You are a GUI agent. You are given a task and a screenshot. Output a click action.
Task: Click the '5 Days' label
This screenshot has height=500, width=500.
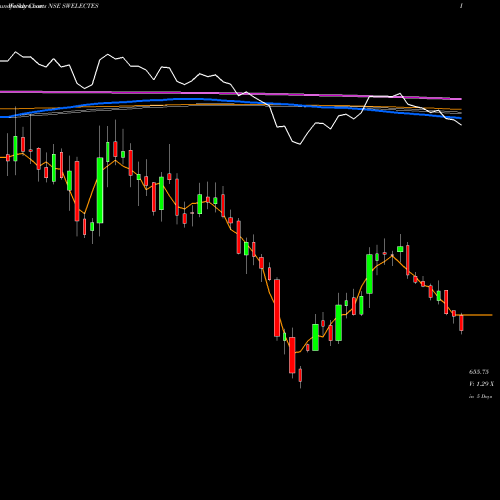(484, 397)
